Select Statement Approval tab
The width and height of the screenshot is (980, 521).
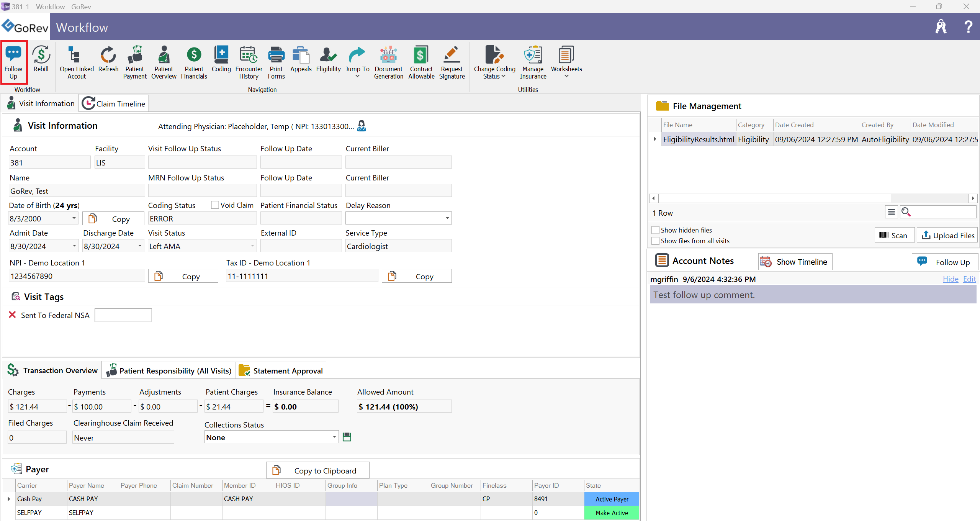click(281, 370)
